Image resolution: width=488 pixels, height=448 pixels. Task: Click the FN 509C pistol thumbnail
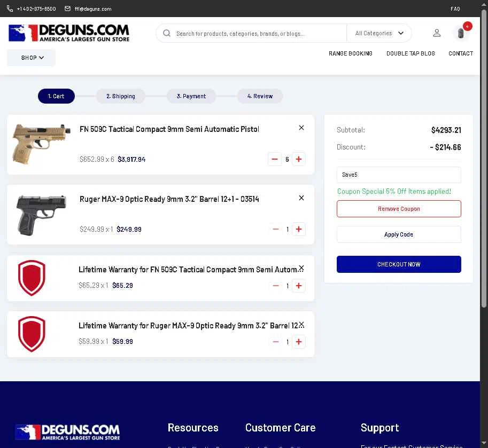coord(41,144)
